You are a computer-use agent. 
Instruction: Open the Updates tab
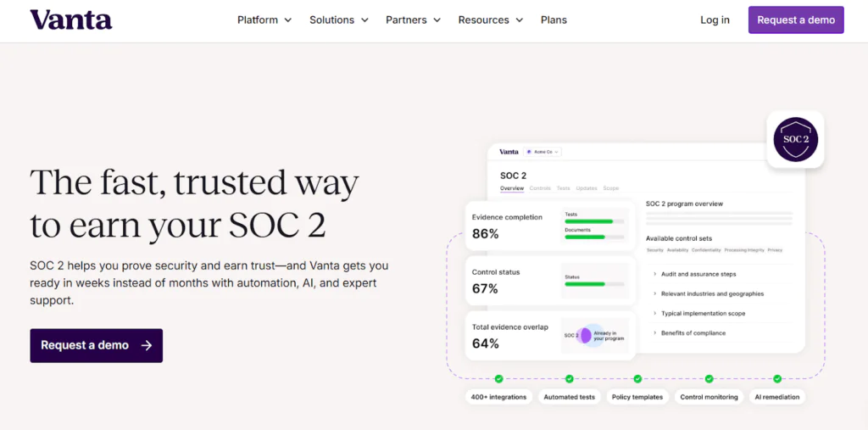pos(587,188)
